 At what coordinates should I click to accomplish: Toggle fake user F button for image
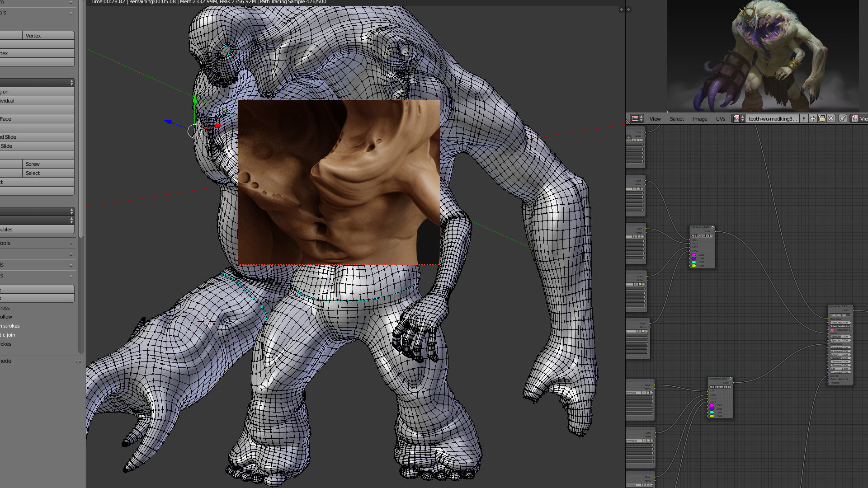(804, 118)
